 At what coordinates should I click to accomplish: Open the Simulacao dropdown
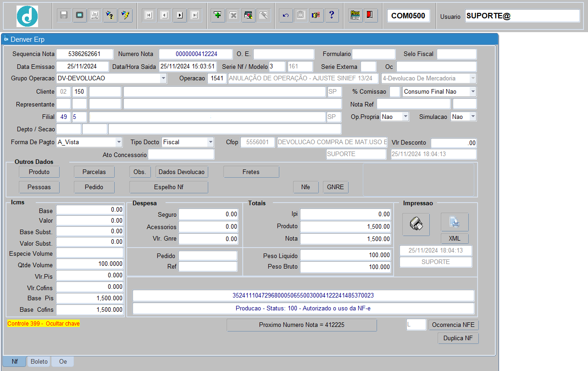coord(472,117)
